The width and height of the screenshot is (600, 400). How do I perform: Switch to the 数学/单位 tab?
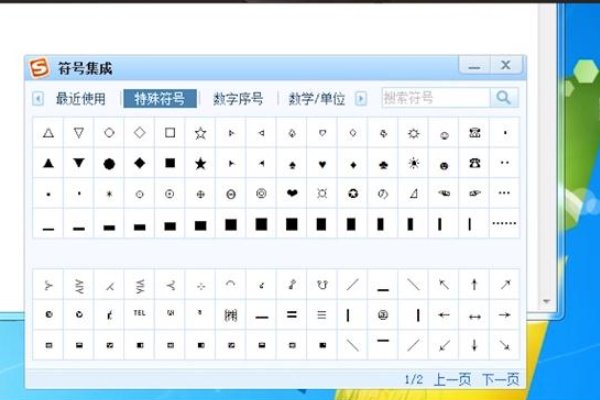pyautogui.click(x=317, y=99)
